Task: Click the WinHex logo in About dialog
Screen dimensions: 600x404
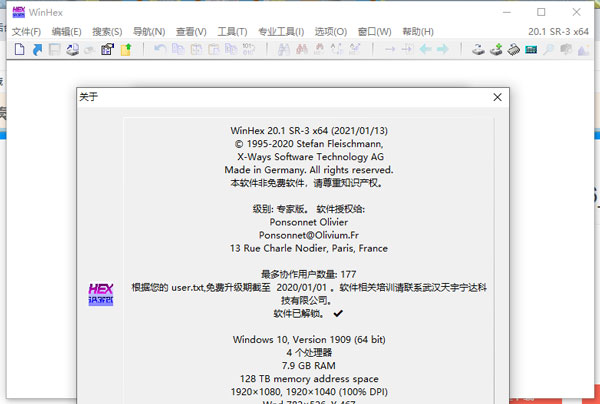Action: (101, 293)
